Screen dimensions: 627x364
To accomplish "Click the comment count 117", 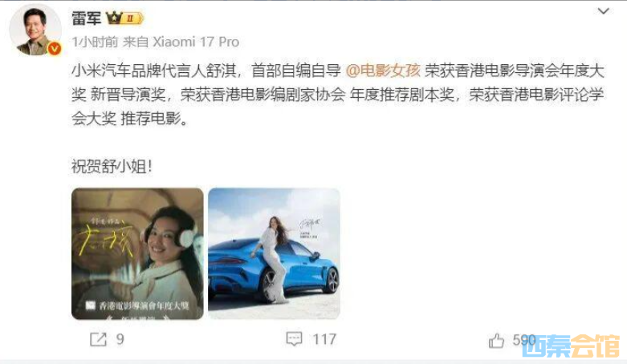I will point(324,339).
